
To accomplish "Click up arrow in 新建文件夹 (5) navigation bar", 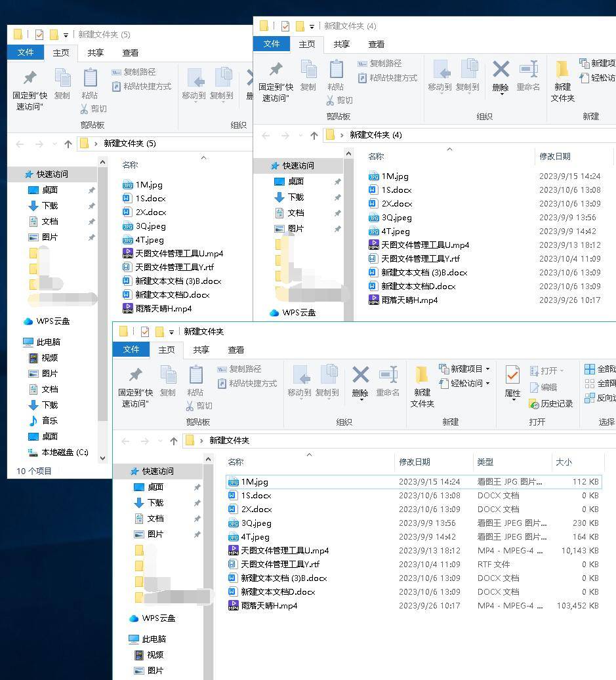I will tap(68, 144).
